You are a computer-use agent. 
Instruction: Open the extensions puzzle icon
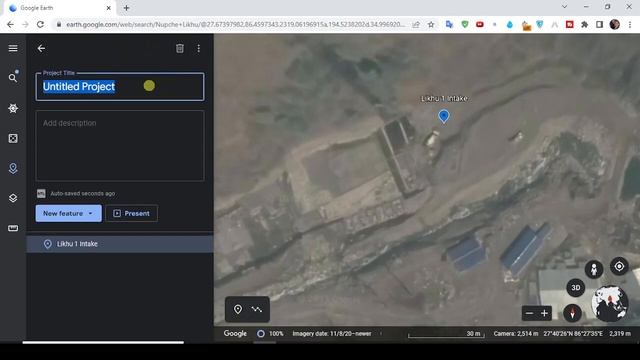584,24
